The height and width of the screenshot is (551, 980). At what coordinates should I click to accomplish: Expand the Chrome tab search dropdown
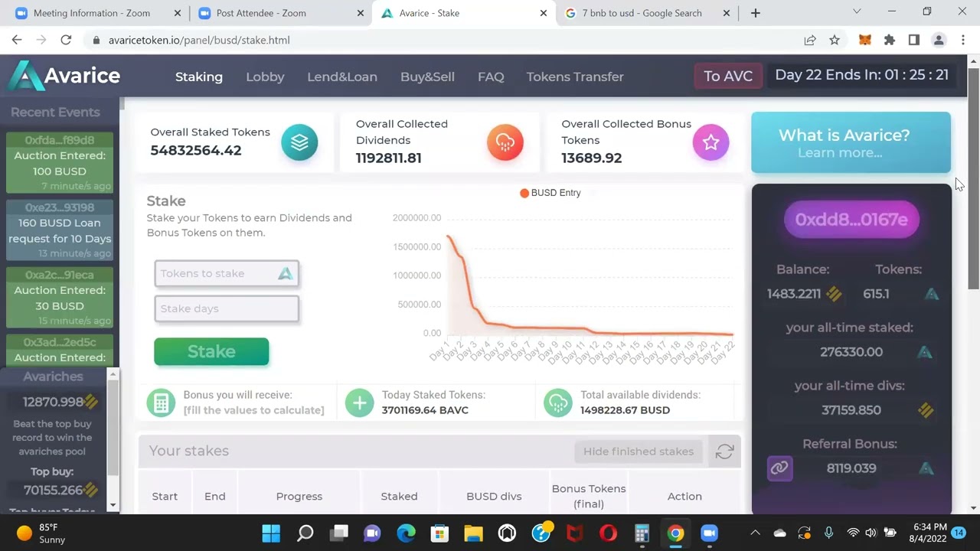[857, 12]
